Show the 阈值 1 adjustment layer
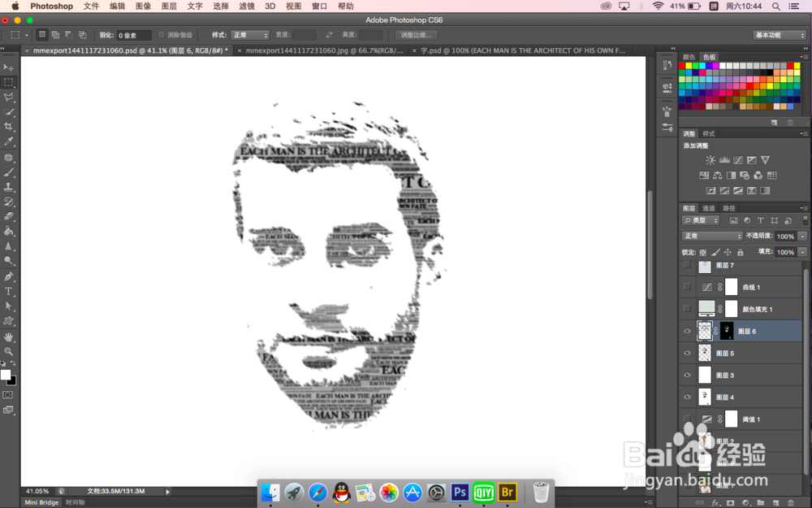This screenshot has height=508, width=812. pos(687,419)
